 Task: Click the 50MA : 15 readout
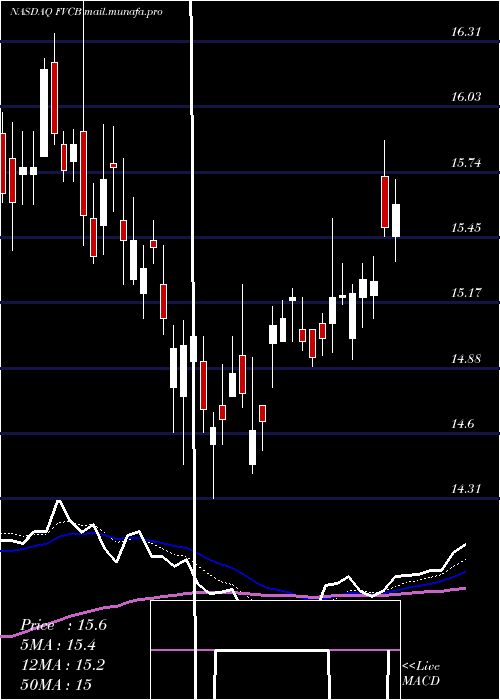point(56,684)
